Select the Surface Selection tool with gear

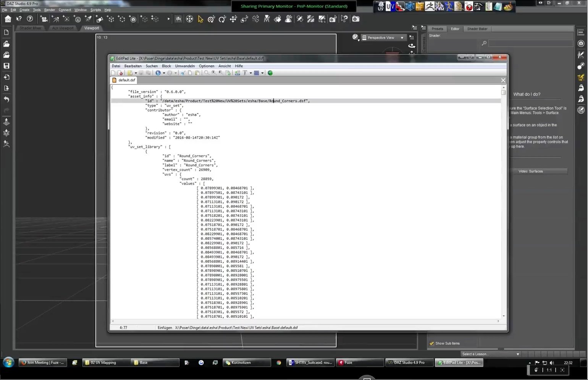(344, 19)
